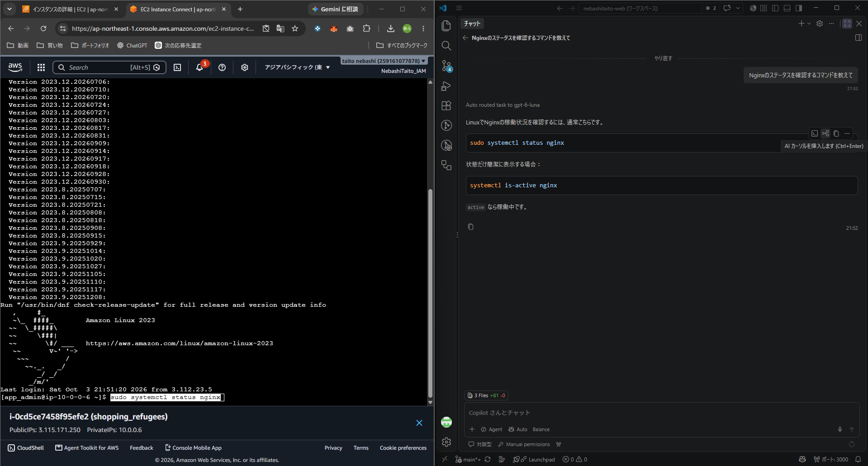
Task: Open the Explorer view in VS Code
Action: tap(446, 26)
